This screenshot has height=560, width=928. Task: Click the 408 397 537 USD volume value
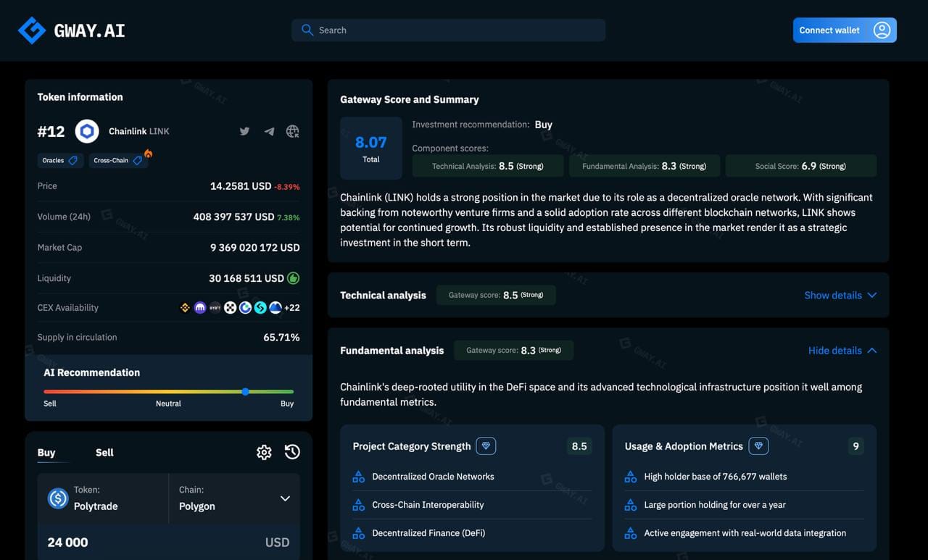point(233,217)
